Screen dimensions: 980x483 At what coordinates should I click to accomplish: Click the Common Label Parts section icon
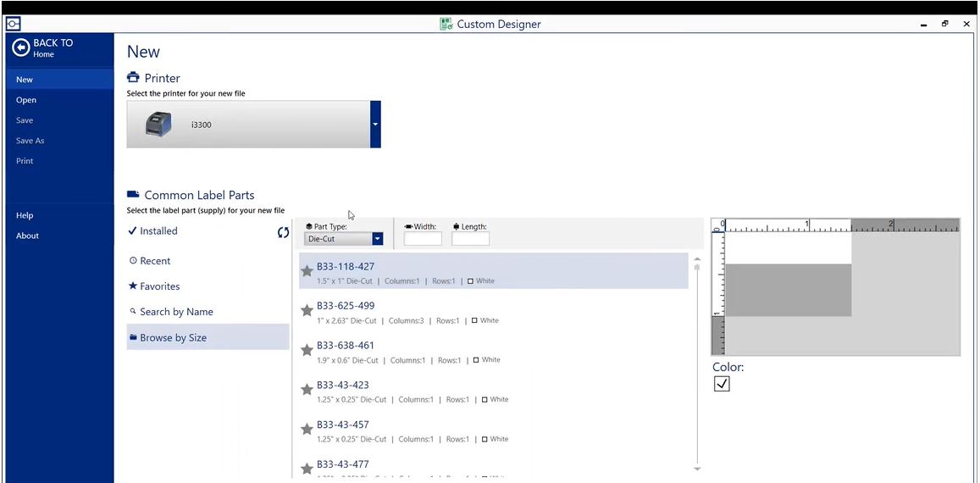pyautogui.click(x=133, y=195)
